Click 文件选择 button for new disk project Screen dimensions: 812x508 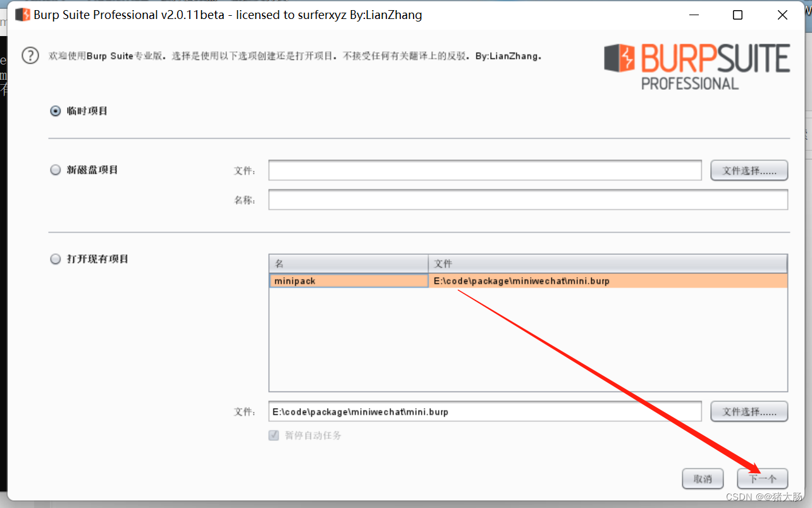(x=749, y=170)
